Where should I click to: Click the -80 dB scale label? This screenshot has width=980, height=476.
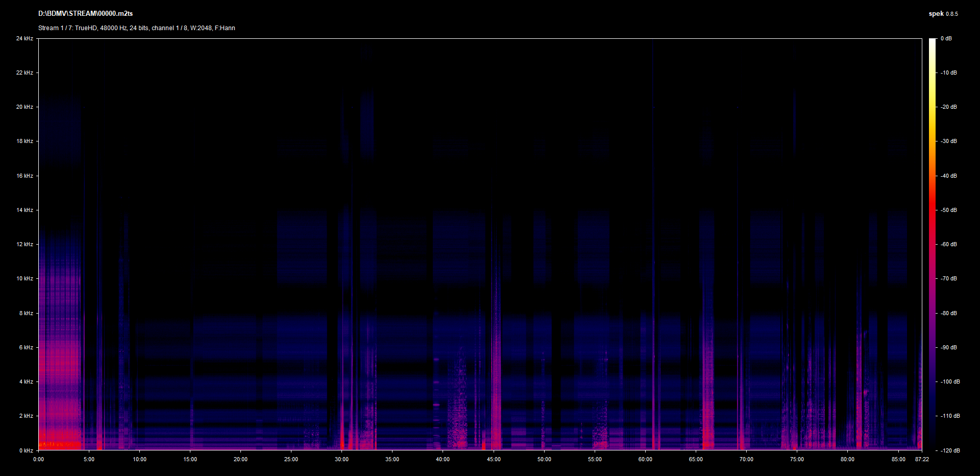949,313
